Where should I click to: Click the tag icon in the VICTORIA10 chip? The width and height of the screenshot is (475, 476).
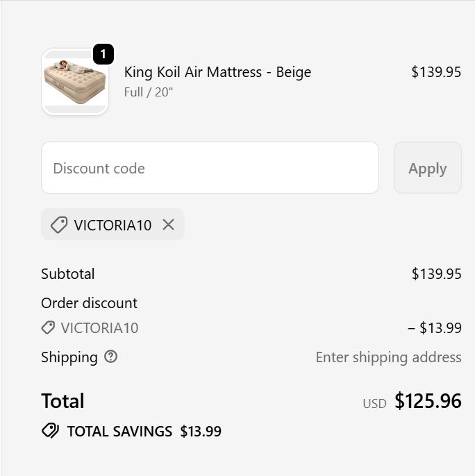click(59, 225)
